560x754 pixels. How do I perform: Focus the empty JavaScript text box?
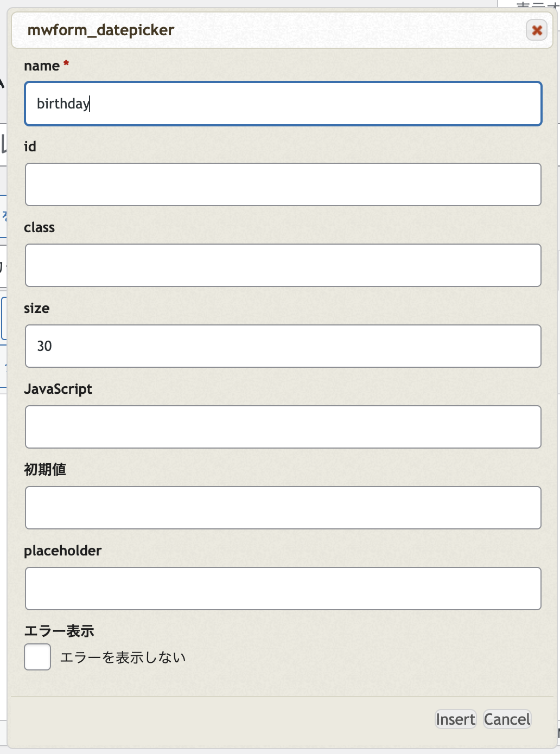(283, 427)
